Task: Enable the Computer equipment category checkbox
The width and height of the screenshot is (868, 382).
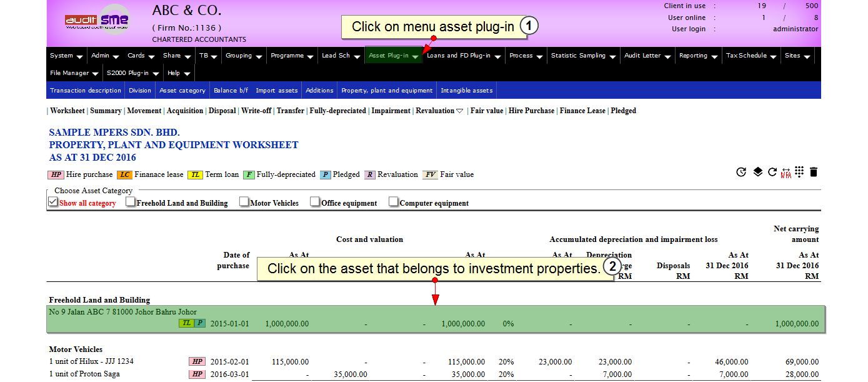Action: (394, 202)
